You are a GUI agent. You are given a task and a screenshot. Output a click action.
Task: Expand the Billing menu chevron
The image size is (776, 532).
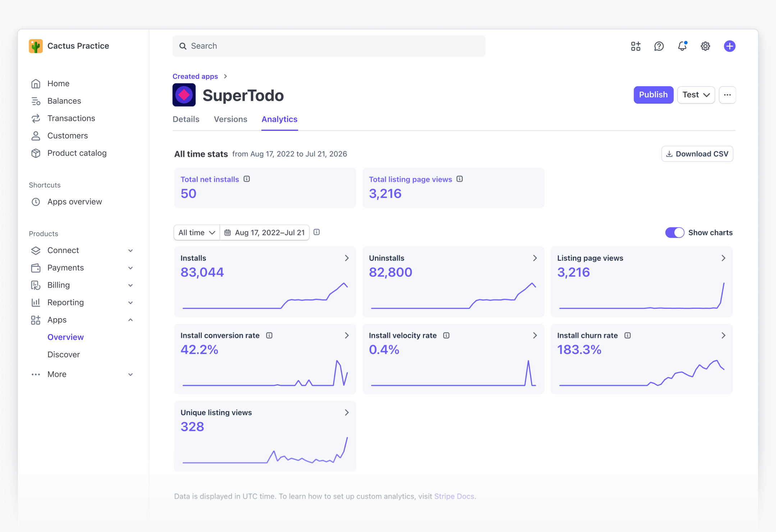coord(131,285)
